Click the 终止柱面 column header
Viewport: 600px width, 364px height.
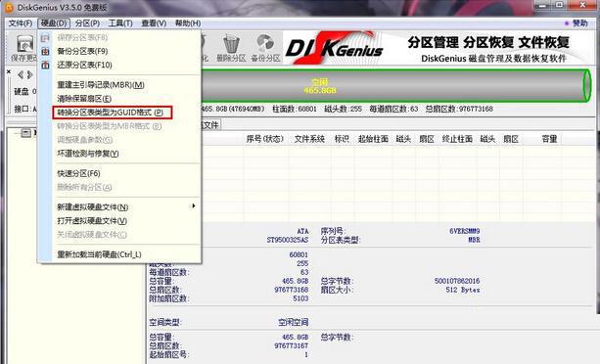pyautogui.click(x=457, y=139)
